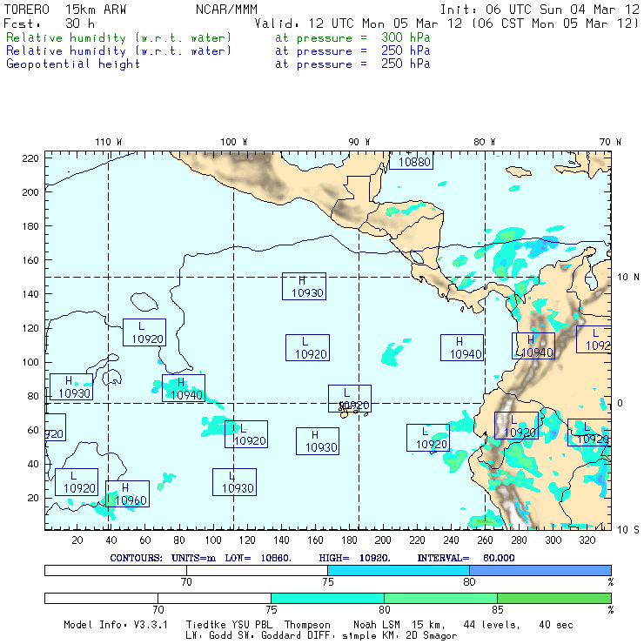Select the green Relative humidity legend line
Image resolution: width=644 pixels, height=644 pixels.
119,39
